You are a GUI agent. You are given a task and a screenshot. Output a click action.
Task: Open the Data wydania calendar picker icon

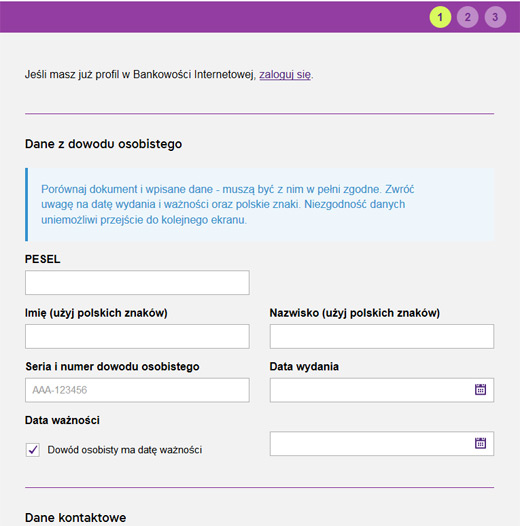(480, 389)
